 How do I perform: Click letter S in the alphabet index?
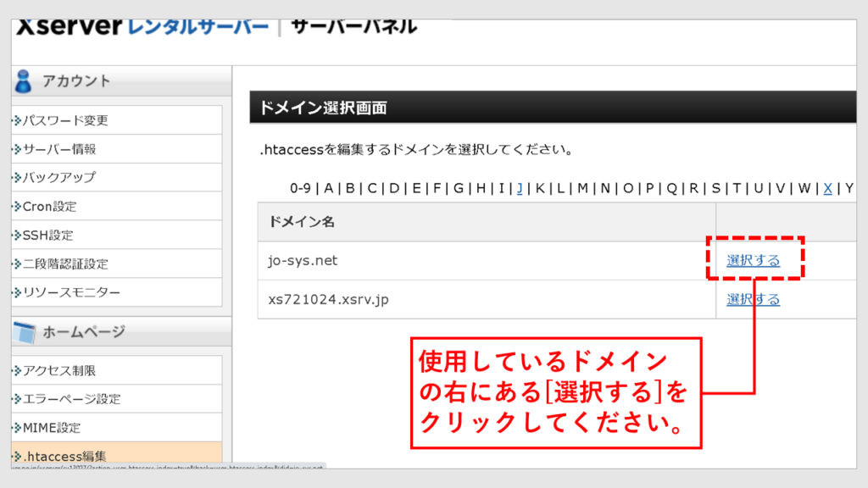[715, 188]
